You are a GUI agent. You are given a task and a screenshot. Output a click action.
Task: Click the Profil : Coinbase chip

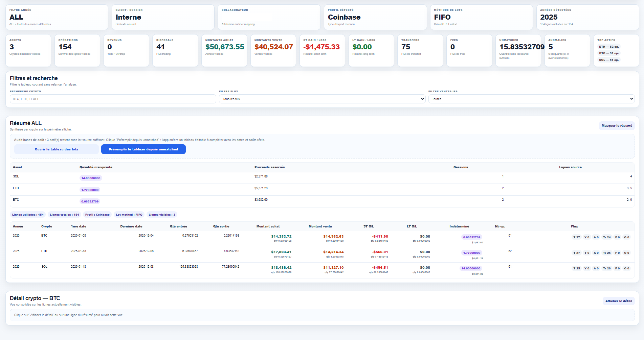pos(97,215)
